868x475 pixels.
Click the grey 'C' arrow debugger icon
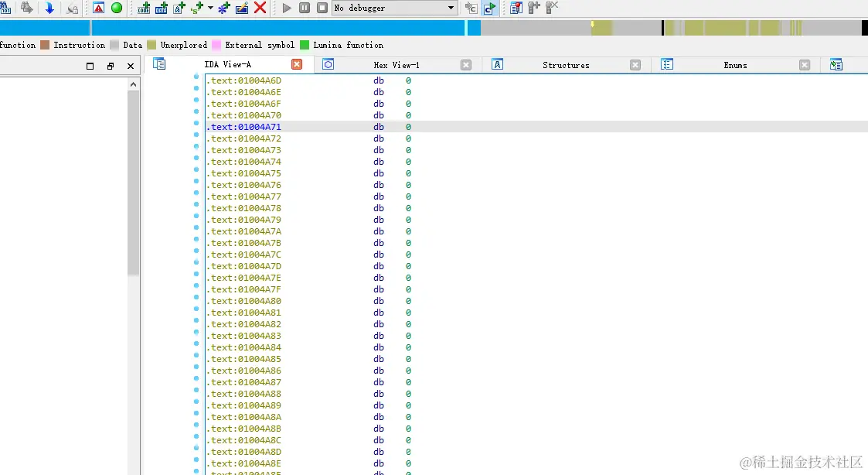[471, 8]
